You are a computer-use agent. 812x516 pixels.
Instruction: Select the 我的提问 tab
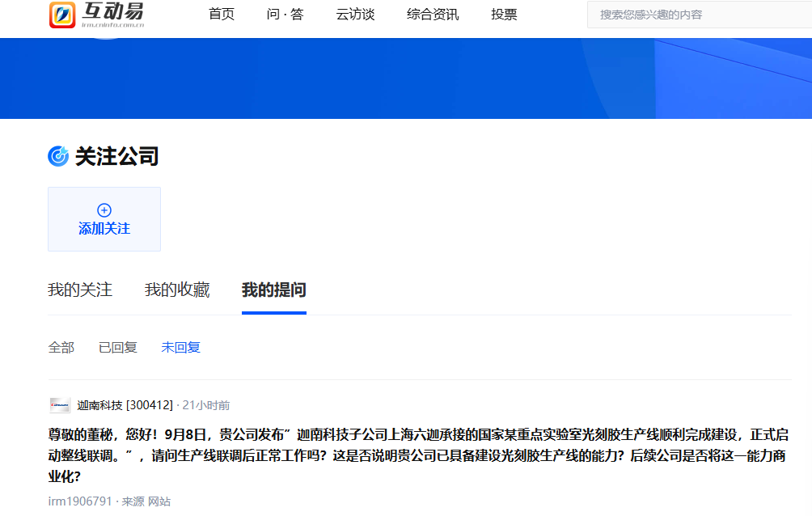point(274,290)
